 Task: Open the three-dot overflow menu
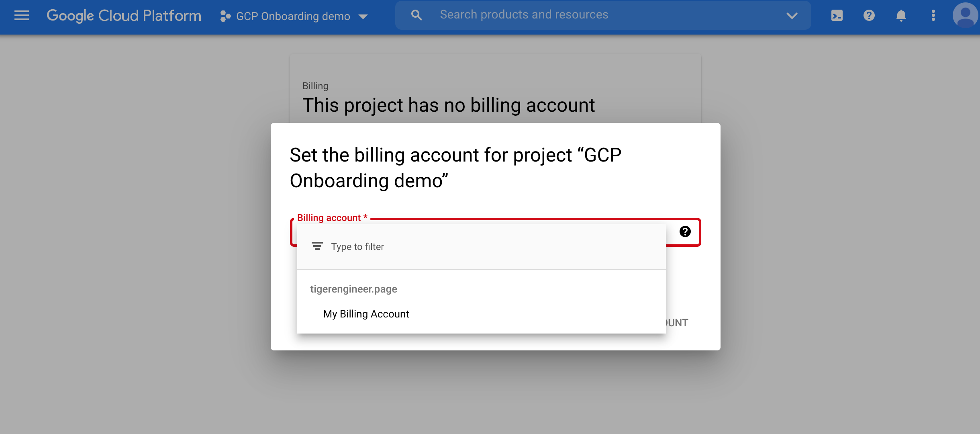click(933, 16)
